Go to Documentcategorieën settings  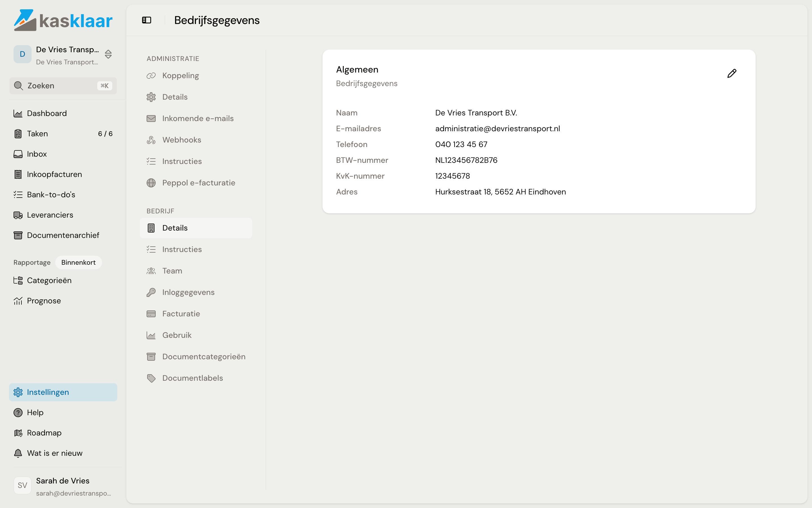196,357
